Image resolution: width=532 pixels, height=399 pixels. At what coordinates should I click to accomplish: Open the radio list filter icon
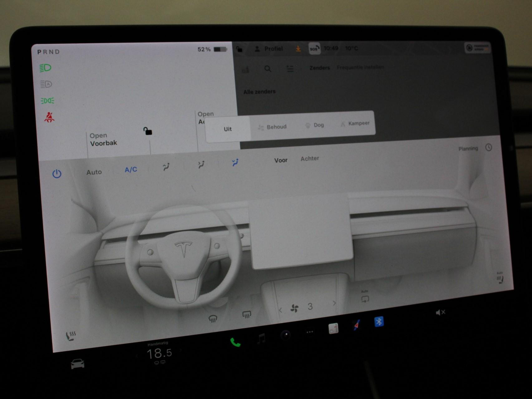coord(290,69)
